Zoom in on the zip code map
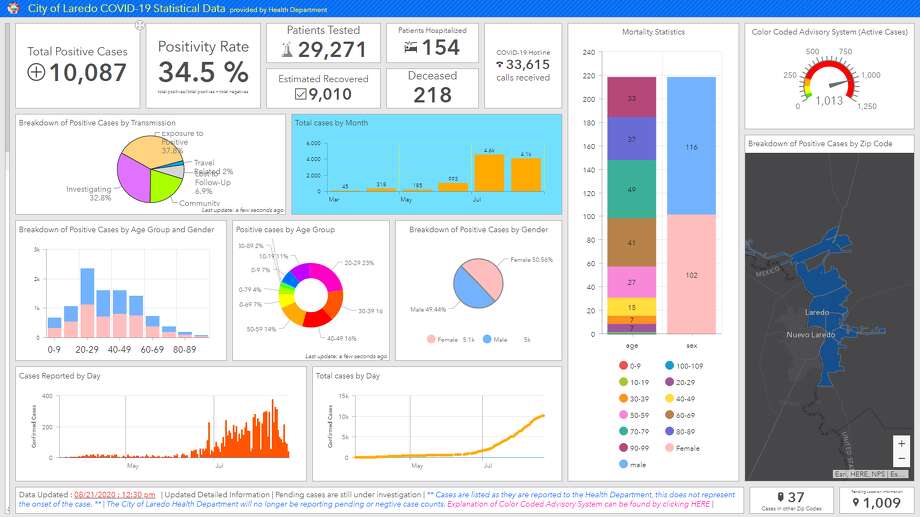920x517 pixels. (901, 443)
